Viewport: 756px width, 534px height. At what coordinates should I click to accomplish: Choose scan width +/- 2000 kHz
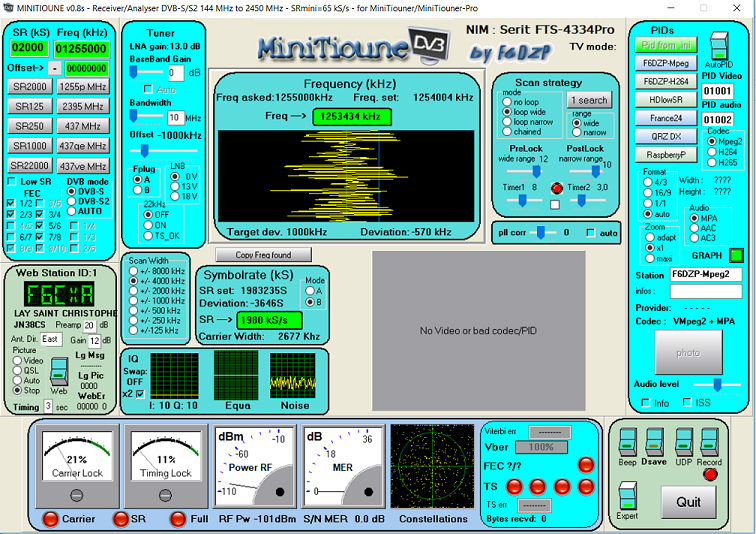pyautogui.click(x=134, y=291)
